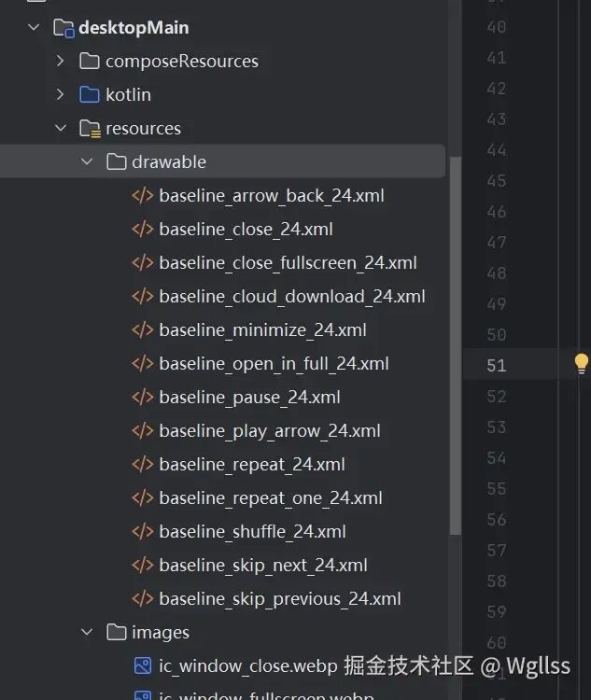
Task: Click editor gutter line number 51
Action: 497,366
